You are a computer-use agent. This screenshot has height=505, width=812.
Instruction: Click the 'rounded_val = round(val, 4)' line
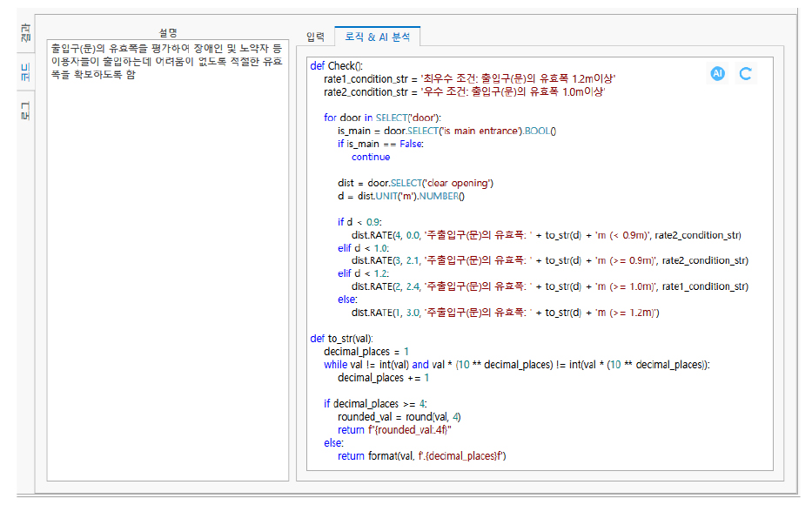(x=399, y=416)
